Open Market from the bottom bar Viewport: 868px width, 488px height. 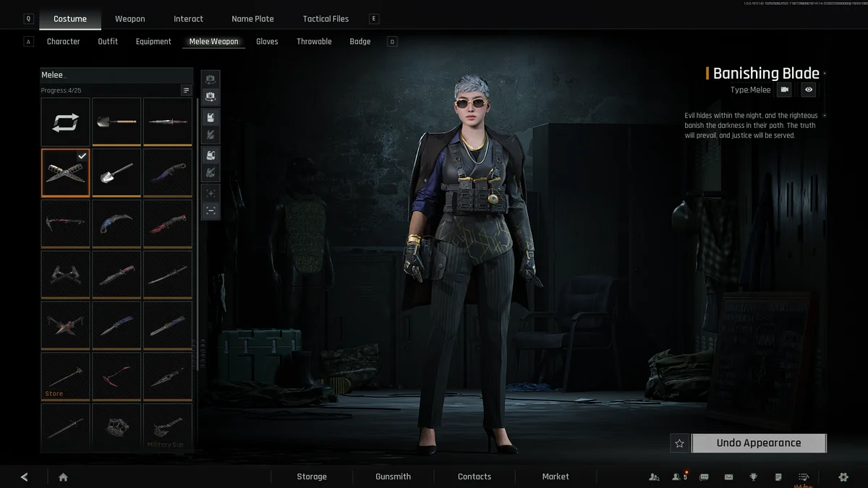click(556, 477)
